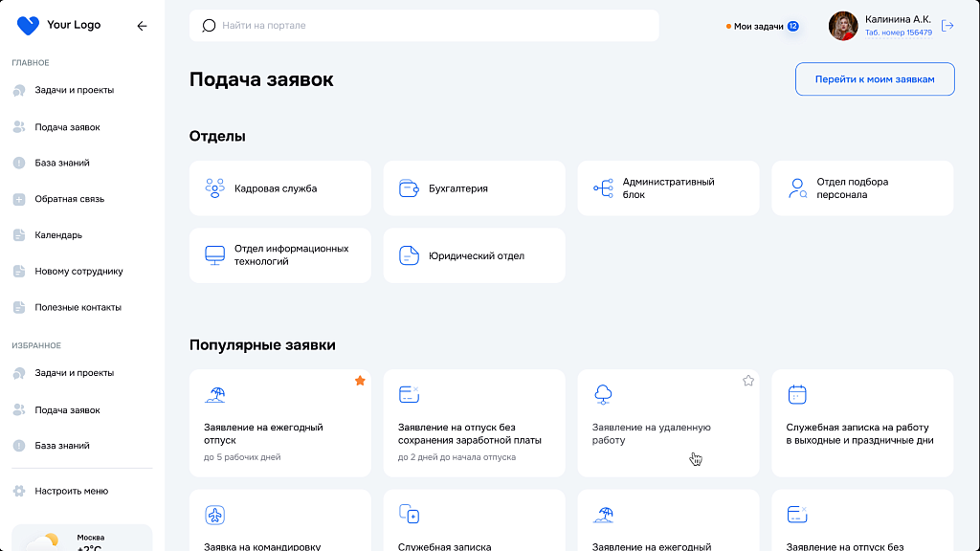Click the Перейти к моим заявкам button
The height and width of the screenshot is (551, 980).
tap(874, 78)
